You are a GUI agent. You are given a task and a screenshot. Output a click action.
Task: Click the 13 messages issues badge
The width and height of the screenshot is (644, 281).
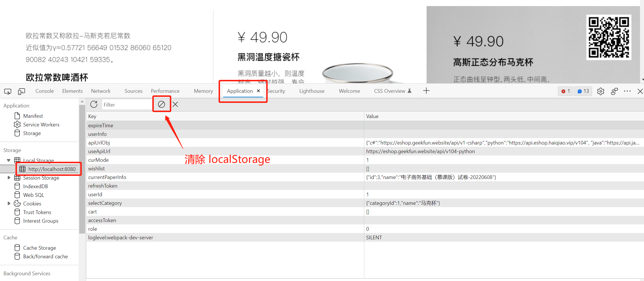pyautogui.click(x=583, y=91)
